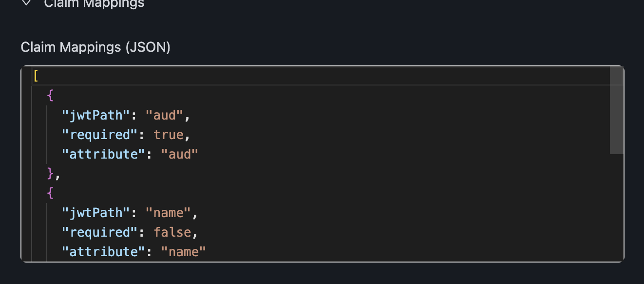
Task: Click the JSON editor's vertical scrollbar thumb
Action: click(x=617, y=111)
